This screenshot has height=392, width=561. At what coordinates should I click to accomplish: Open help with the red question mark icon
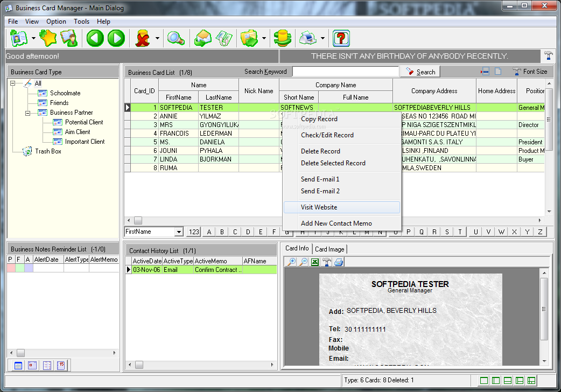click(341, 38)
